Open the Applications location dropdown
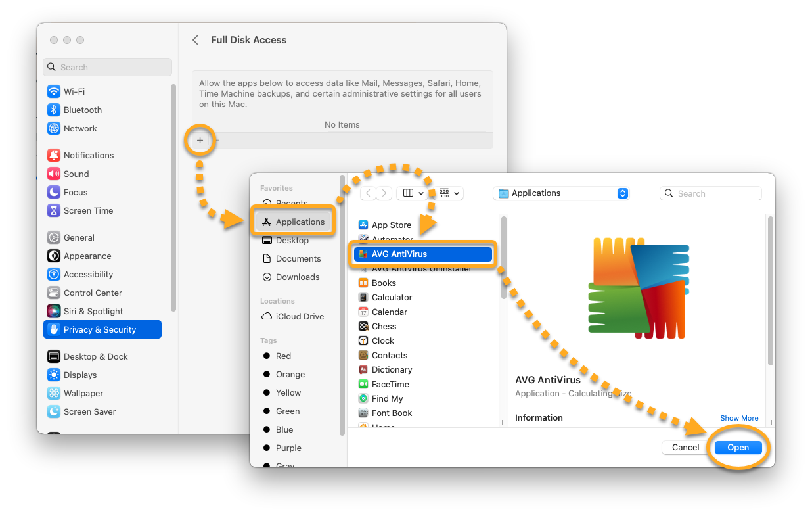This screenshot has width=812, height=516. [560, 193]
